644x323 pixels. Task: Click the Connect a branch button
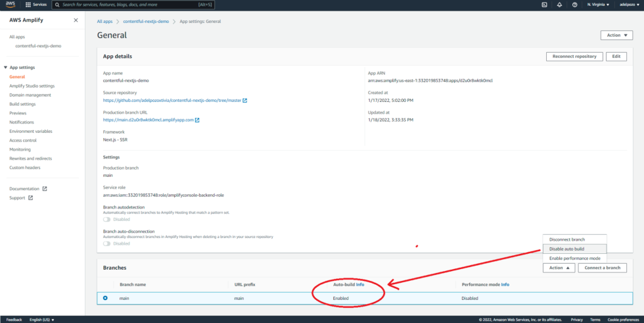tap(602, 268)
